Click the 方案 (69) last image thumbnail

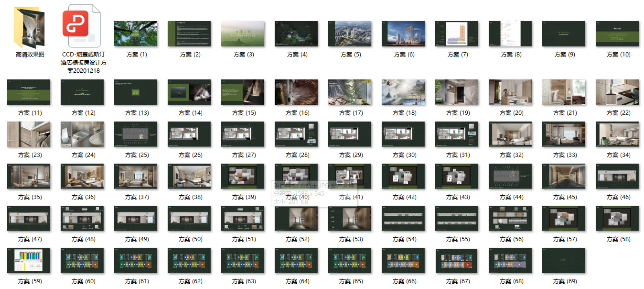coord(564,260)
